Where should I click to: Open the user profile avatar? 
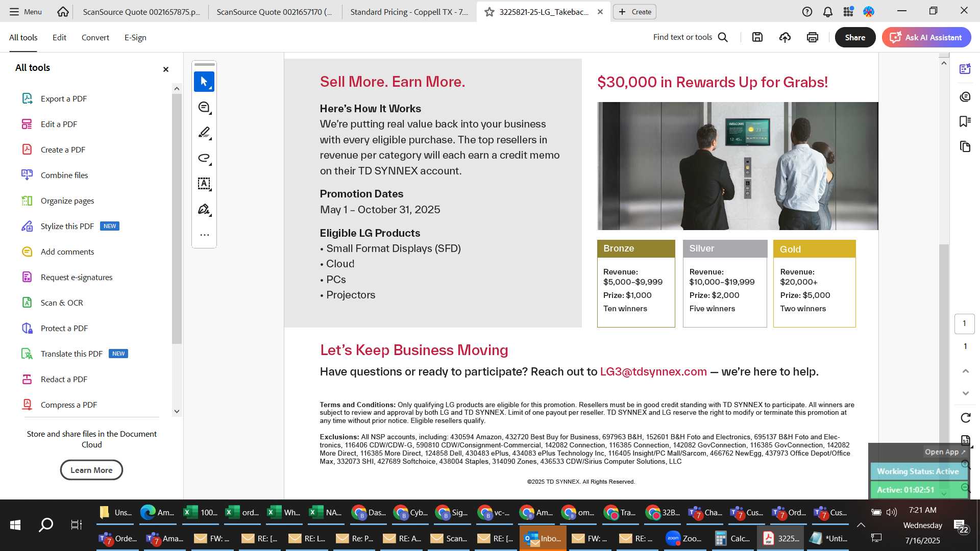(x=869, y=12)
